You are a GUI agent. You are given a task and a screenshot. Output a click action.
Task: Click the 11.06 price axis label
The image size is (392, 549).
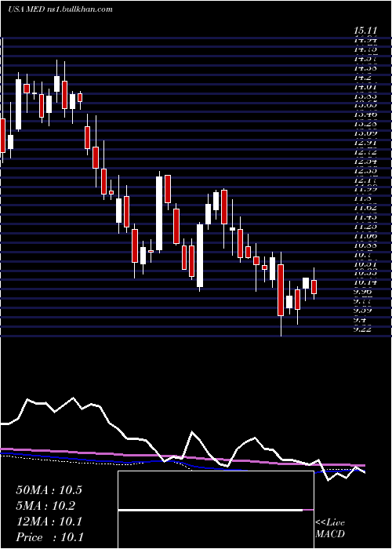366,235
